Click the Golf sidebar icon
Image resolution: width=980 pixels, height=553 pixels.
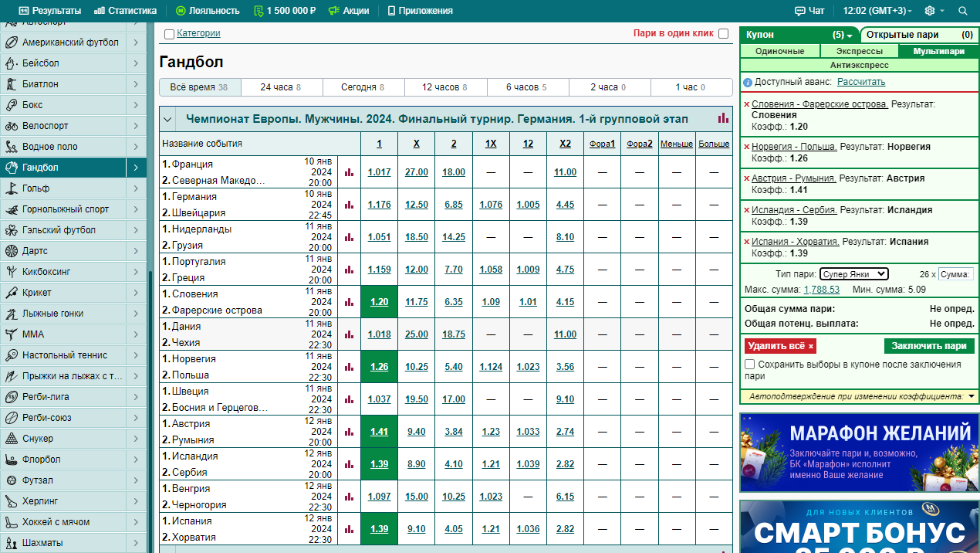[11, 188]
